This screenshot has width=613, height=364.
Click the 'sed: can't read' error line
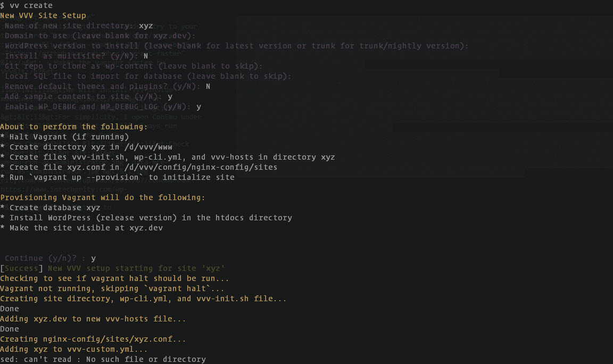click(x=103, y=359)
